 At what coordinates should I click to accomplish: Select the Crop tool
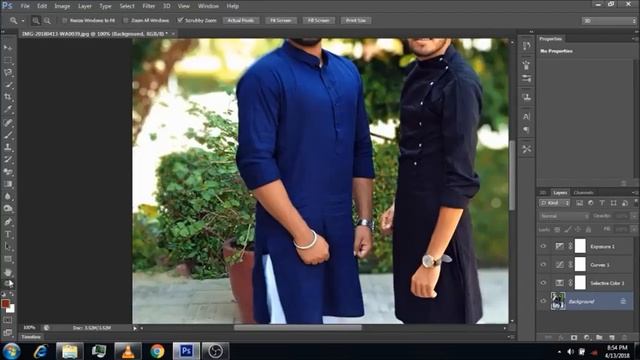(8, 97)
